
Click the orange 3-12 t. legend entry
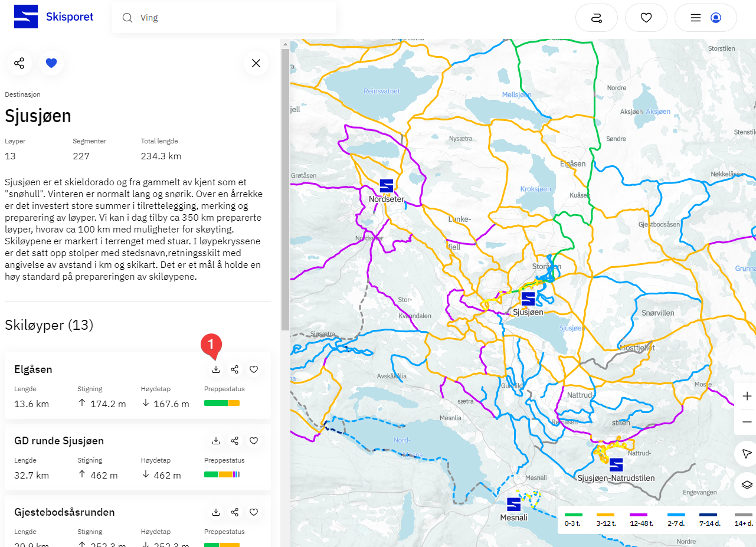[x=606, y=519]
